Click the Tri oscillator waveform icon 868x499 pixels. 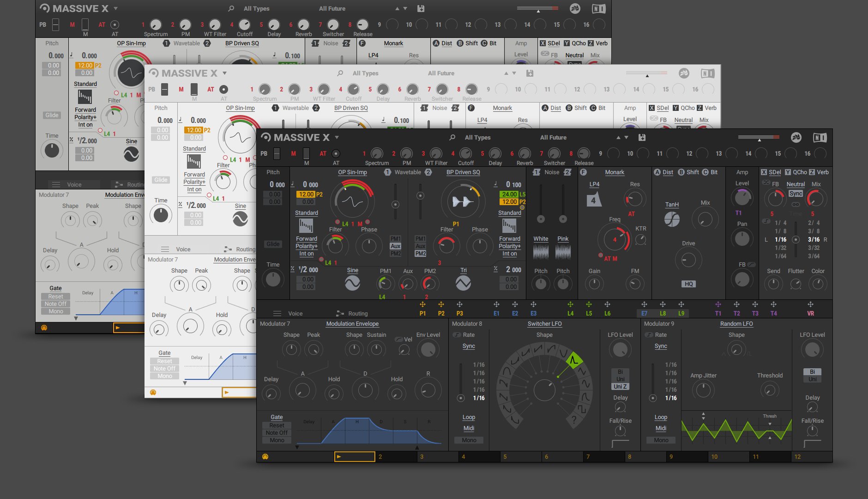coord(463,283)
